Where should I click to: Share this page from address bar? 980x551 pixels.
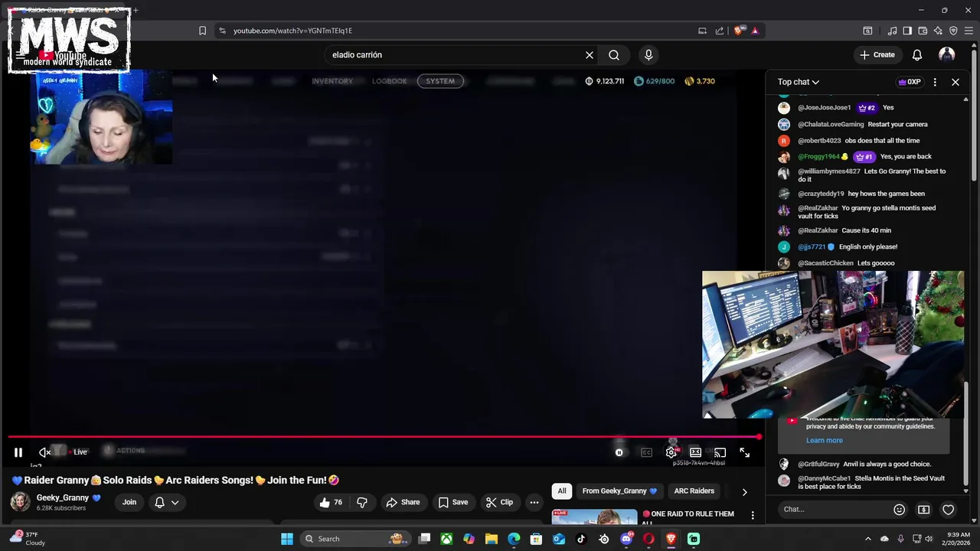point(720,31)
